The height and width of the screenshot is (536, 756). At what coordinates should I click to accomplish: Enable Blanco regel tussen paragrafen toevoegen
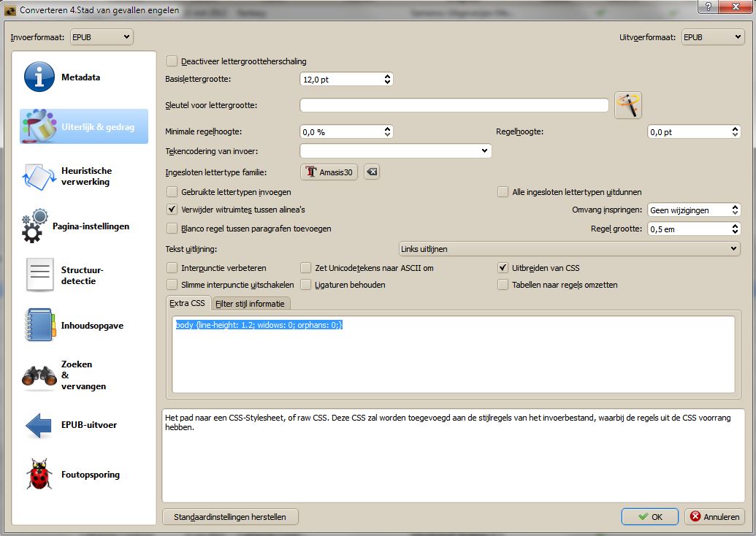[x=172, y=229]
